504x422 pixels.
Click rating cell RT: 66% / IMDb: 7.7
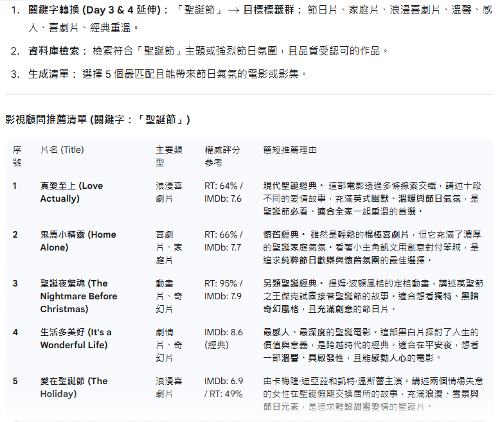pos(224,241)
